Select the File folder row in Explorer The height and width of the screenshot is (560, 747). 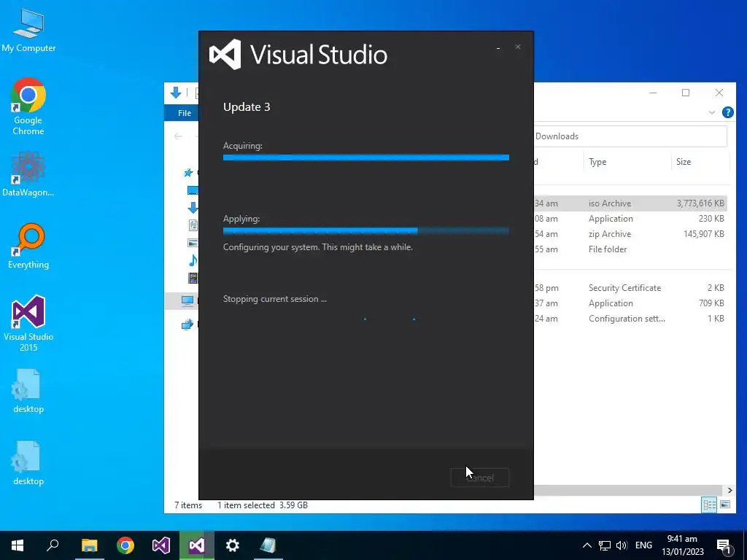click(630, 249)
